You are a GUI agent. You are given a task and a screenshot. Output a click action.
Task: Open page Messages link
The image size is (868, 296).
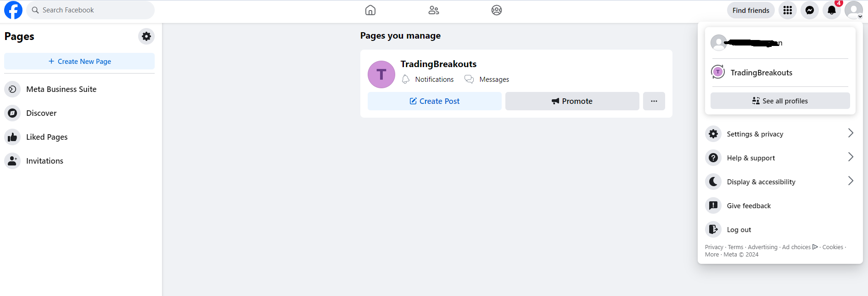click(x=494, y=80)
